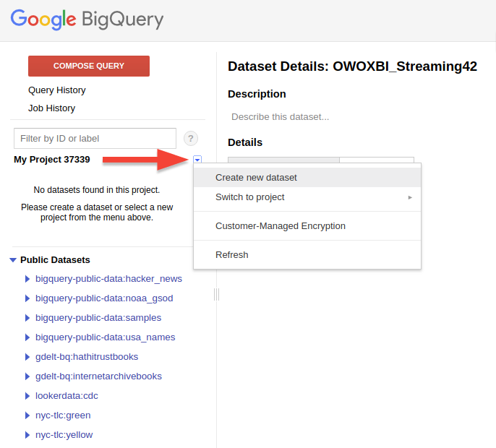Screen dimensions: 496x448
Task: Expand the nyc-tlc:green dataset arrow
Action: click(27, 415)
